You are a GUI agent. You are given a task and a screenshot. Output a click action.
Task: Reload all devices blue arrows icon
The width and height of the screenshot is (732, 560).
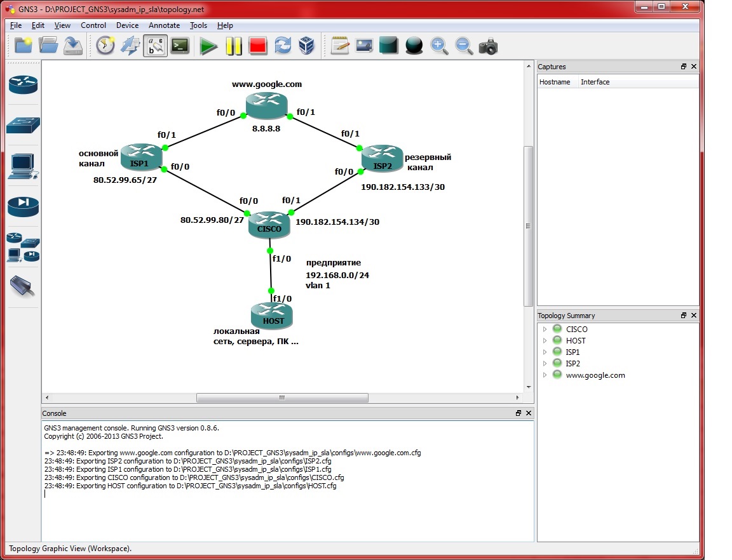click(282, 46)
